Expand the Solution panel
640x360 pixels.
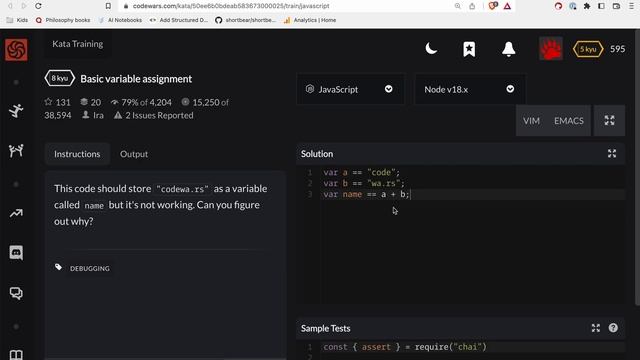(x=612, y=153)
